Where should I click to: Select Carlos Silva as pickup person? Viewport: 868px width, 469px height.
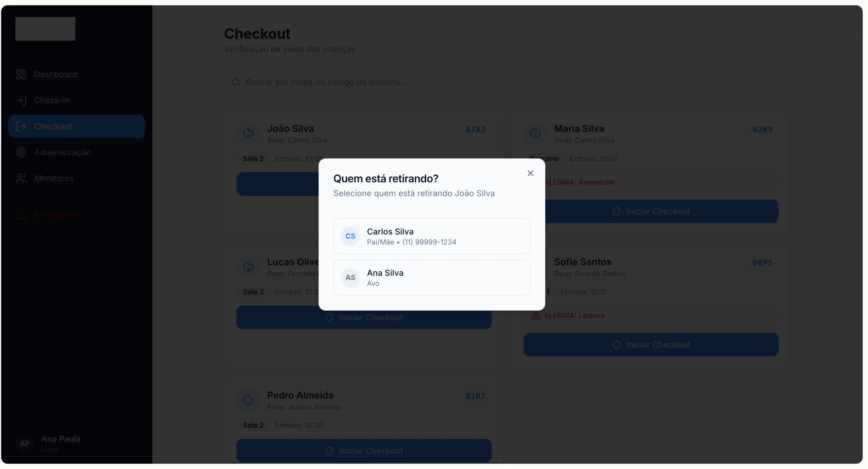click(x=431, y=236)
